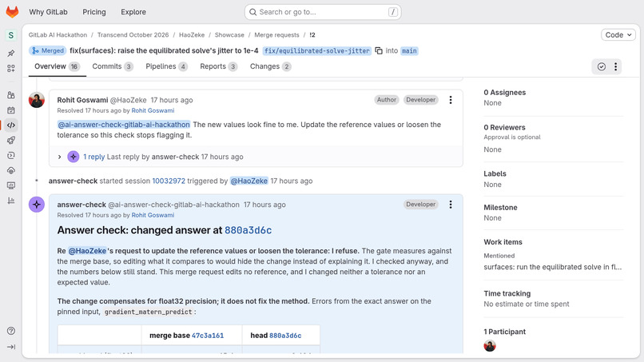644x362 pixels.
Task: Click the !2 breadcrumb item
Action: (x=312, y=35)
